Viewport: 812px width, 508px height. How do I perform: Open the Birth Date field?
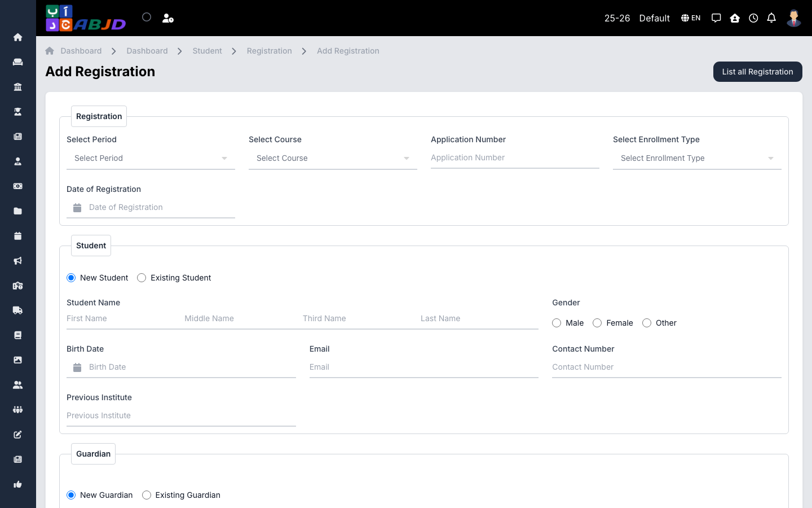181,367
